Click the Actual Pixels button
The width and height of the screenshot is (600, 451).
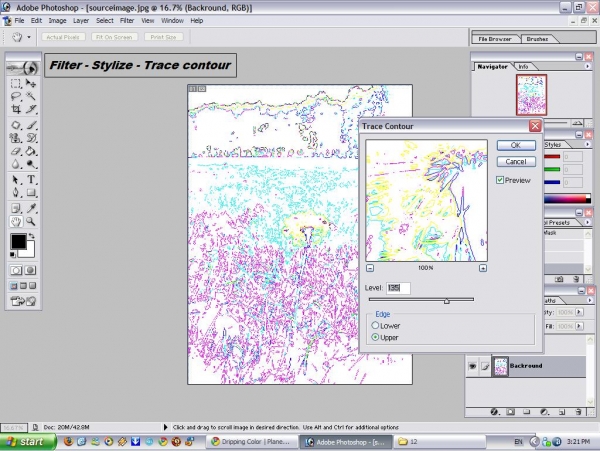pyautogui.click(x=63, y=37)
